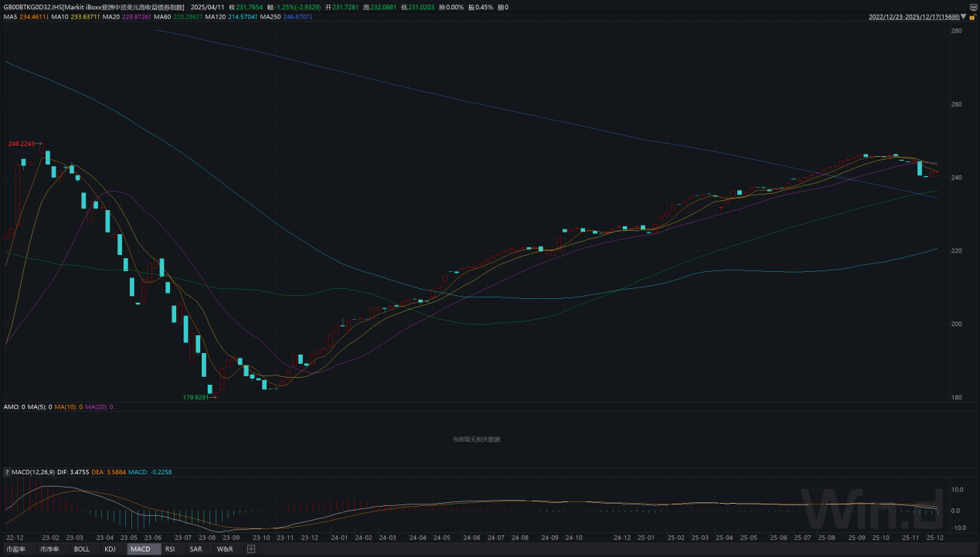Viewport: 980px width, 557px height.
Task: Select the 市净率 tab
Action: [x=49, y=549]
